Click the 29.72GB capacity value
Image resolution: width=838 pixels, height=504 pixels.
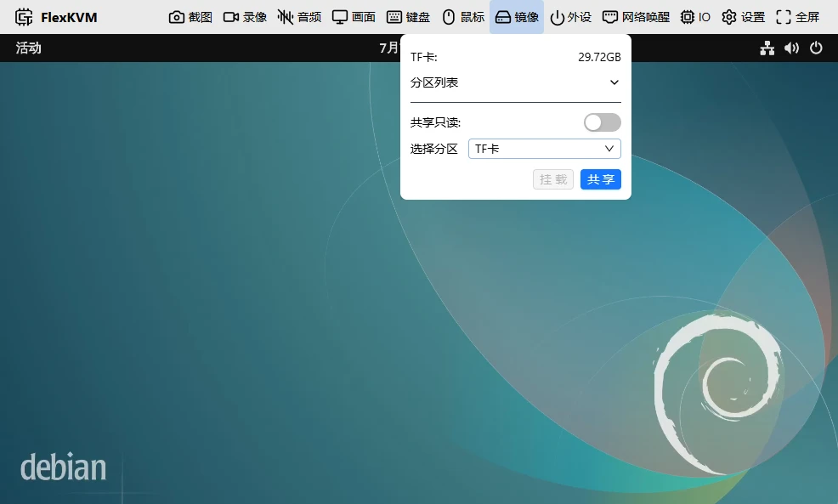600,57
